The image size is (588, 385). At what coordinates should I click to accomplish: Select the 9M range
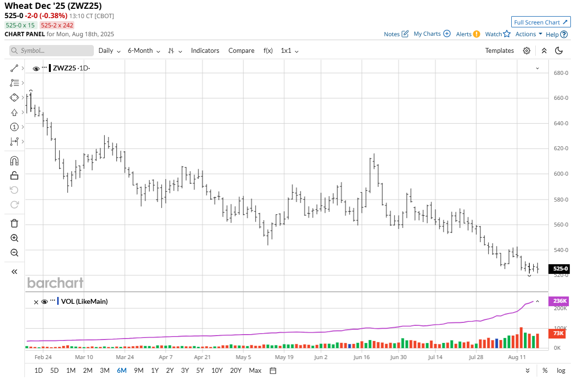(138, 370)
